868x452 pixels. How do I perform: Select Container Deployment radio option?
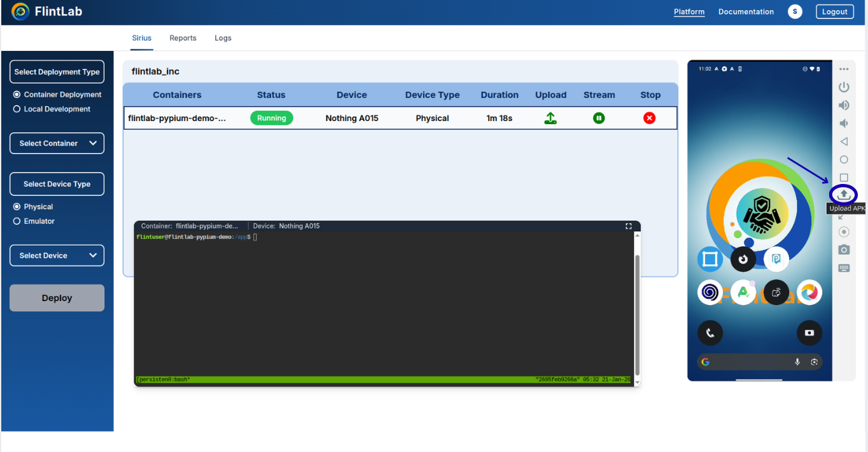click(x=17, y=94)
